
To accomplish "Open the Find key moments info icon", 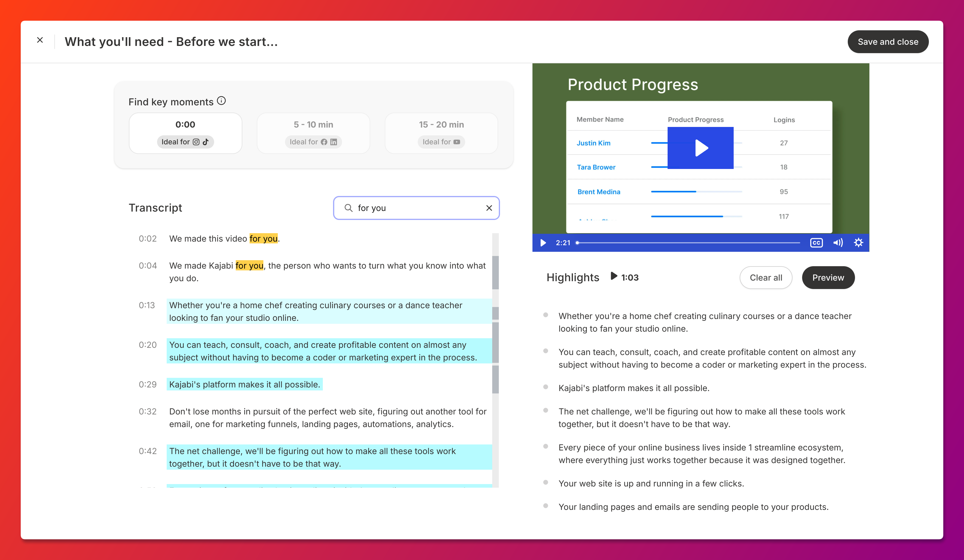I will [x=221, y=101].
